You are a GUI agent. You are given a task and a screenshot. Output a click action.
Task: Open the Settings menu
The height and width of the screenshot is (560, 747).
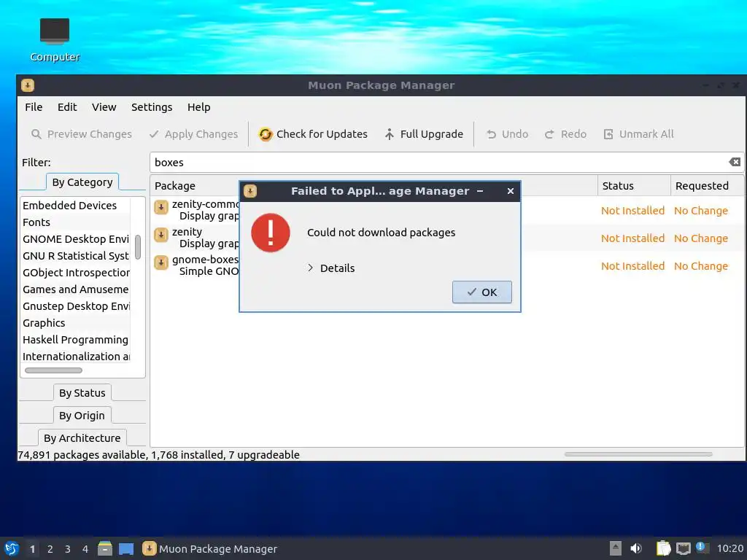[x=152, y=107]
